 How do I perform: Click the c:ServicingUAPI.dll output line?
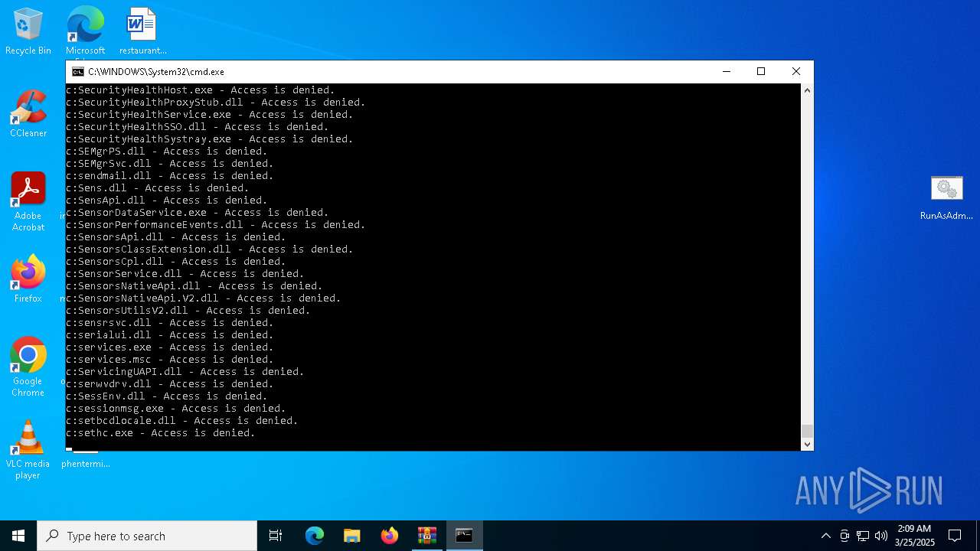click(185, 372)
